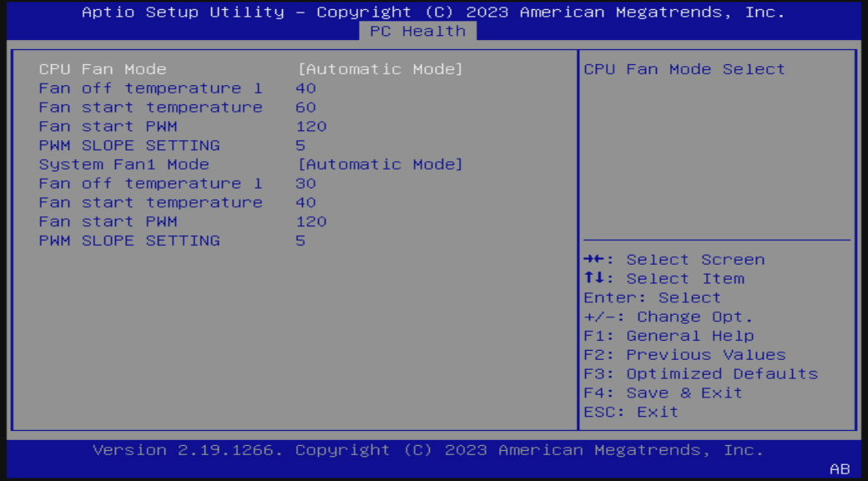This screenshot has height=481, width=868.
Task: Click ESC: Exit hint
Action: (x=631, y=412)
